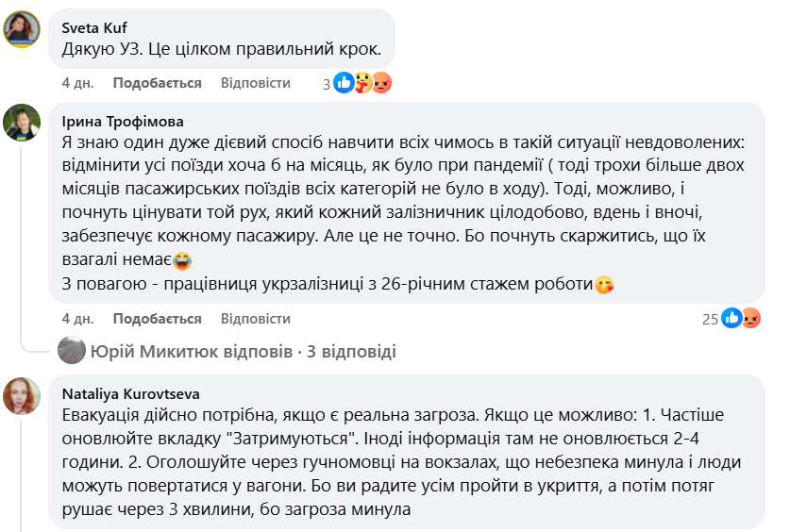
Task: Reply to Sveta Kuf's comment
Action: (x=256, y=83)
